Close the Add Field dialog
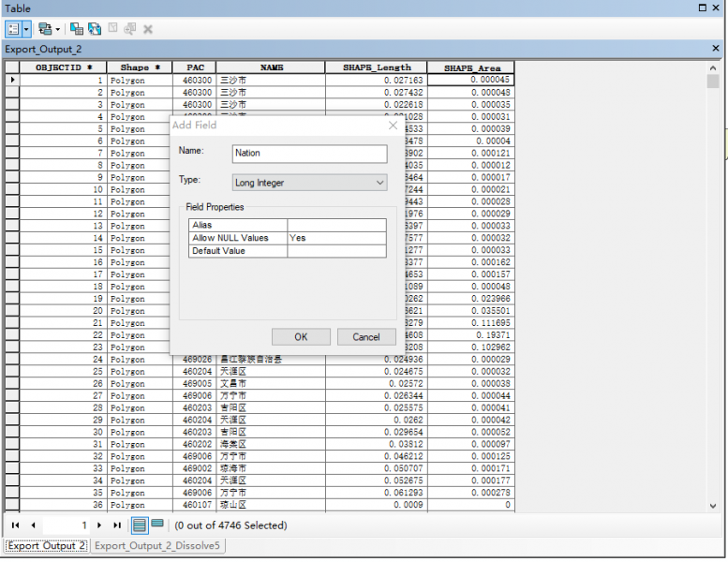 tap(393, 126)
